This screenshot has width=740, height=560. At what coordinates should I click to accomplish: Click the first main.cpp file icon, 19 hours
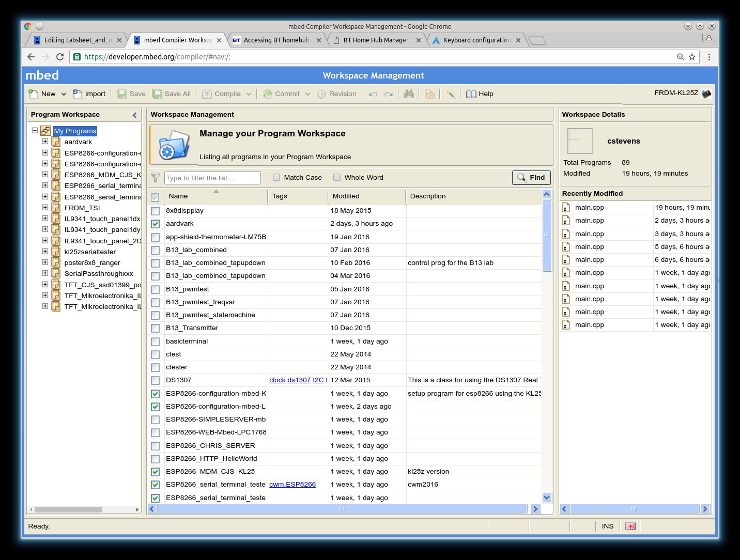point(566,208)
